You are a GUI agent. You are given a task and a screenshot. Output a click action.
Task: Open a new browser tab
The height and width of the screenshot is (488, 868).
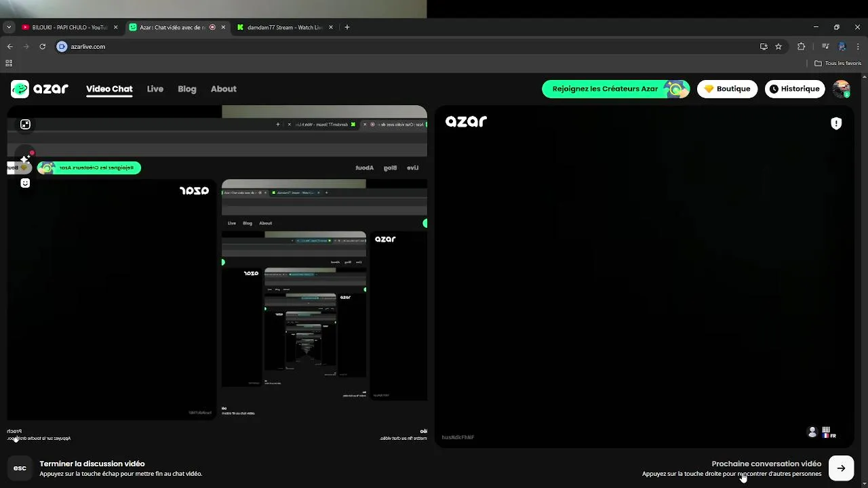click(x=347, y=27)
